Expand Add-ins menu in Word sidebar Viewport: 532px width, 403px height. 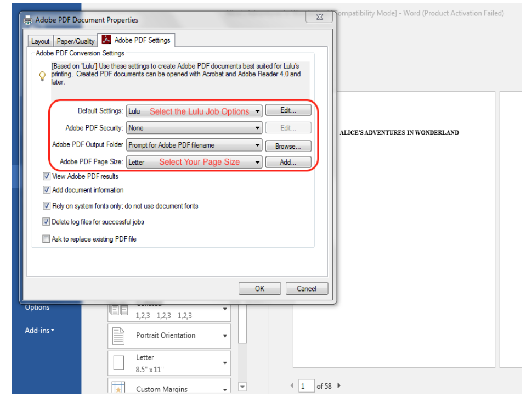coord(39,330)
